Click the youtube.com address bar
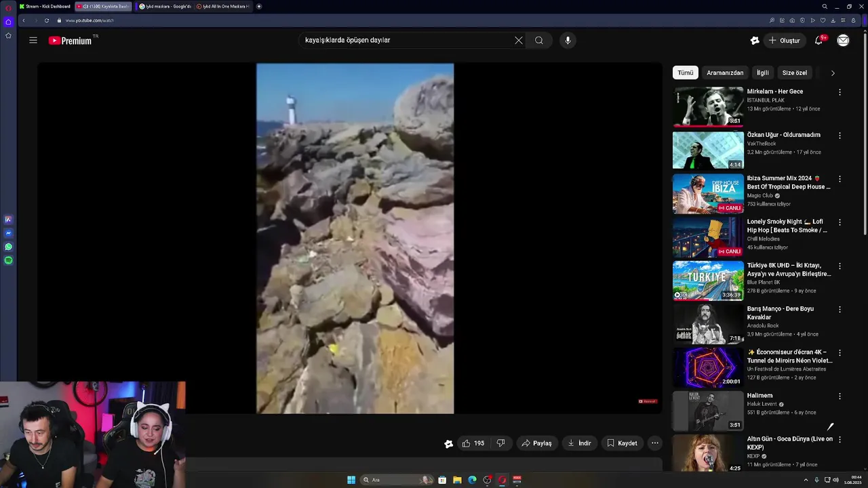This screenshot has height=488, width=868. (407, 20)
